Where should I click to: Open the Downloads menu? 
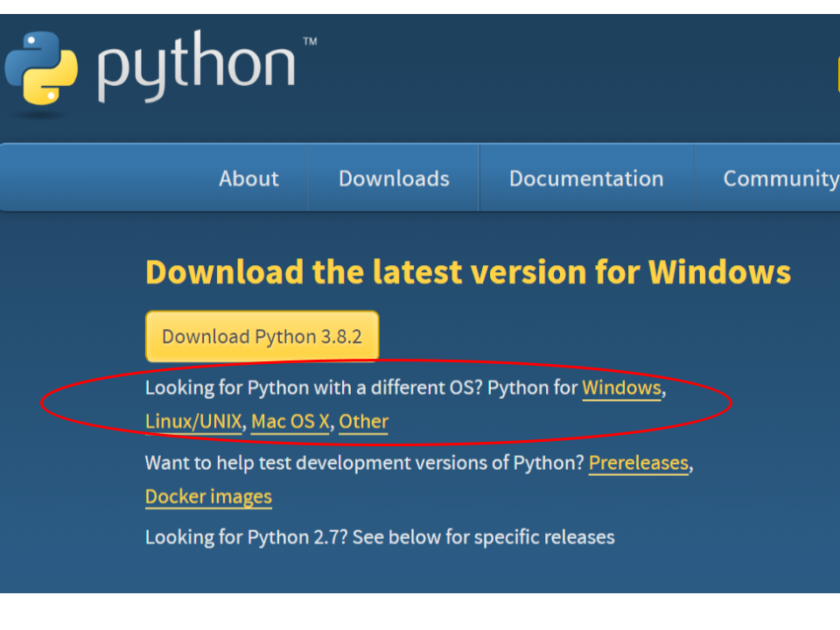tap(394, 178)
